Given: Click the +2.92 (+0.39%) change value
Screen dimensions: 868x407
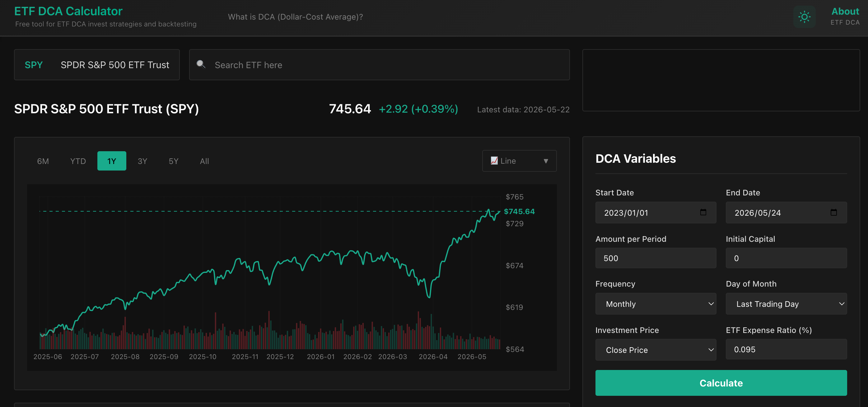Looking at the screenshot, I should click(418, 109).
